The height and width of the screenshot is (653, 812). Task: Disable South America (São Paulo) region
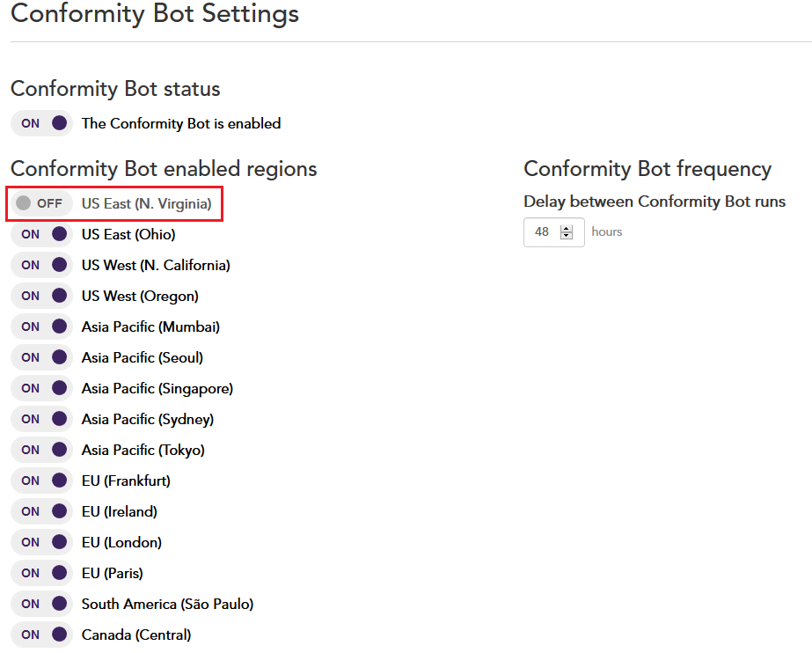pyautogui.click(x=41, y=604)
